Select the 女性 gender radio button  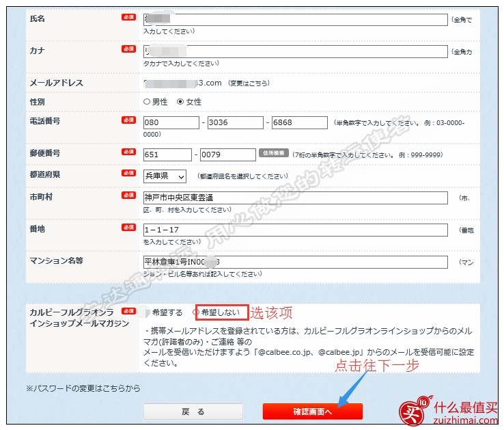pos(180,102)
